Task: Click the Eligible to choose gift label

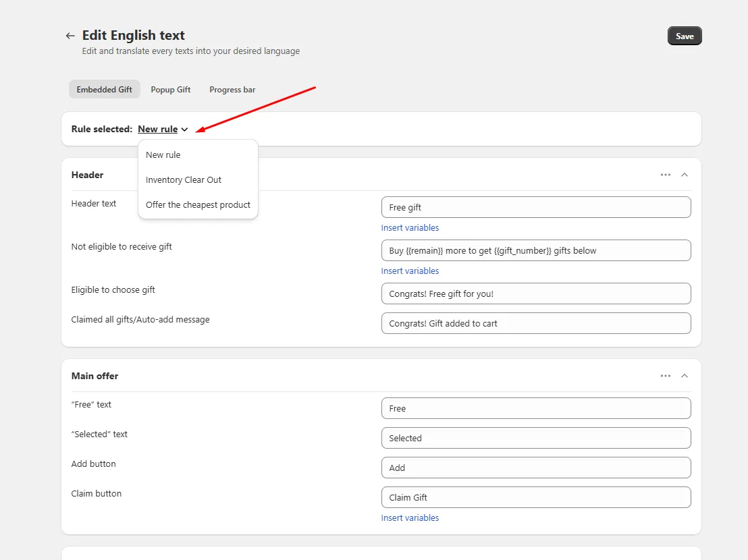Action: click(113, 289)
